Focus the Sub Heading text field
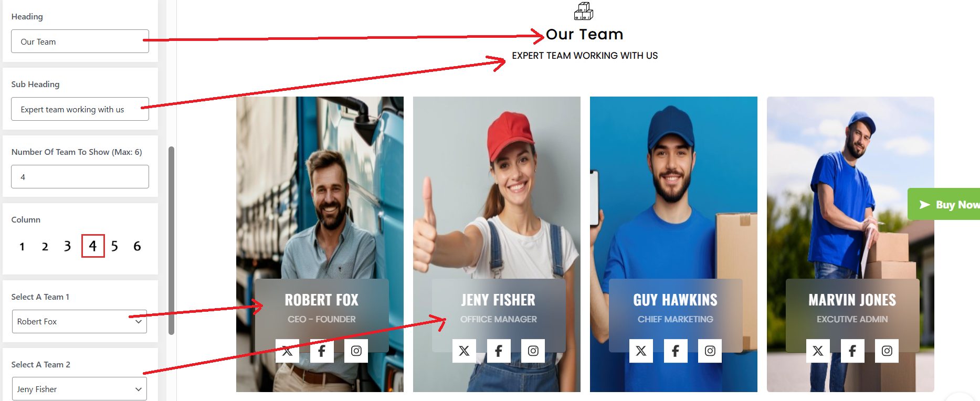 pyautogui.click(x=80, y=109)
